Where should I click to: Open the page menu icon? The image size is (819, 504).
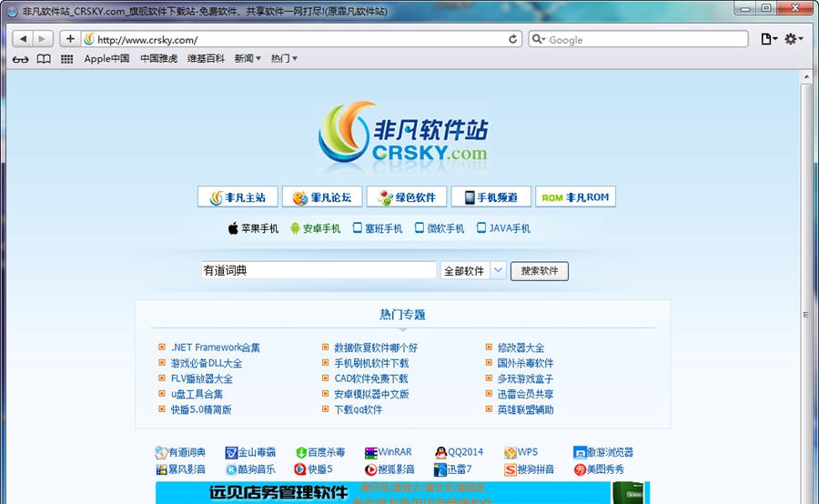(769, 39)
